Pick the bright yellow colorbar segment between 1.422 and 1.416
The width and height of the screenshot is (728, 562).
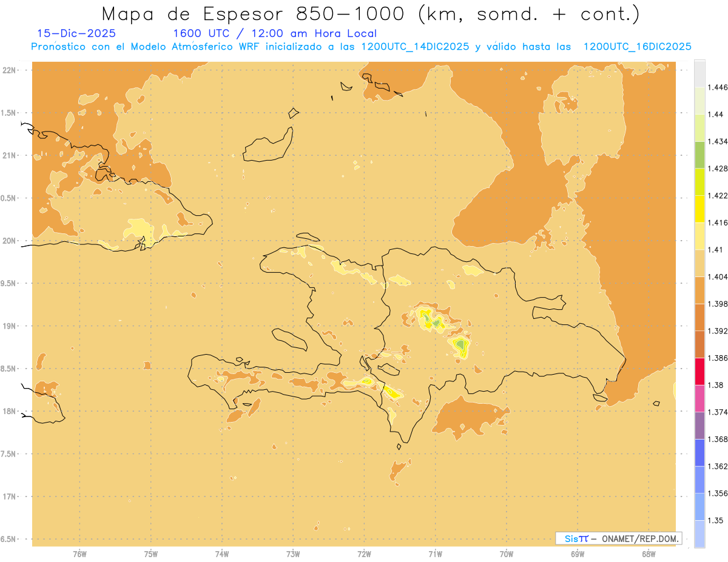pos(699,209)
